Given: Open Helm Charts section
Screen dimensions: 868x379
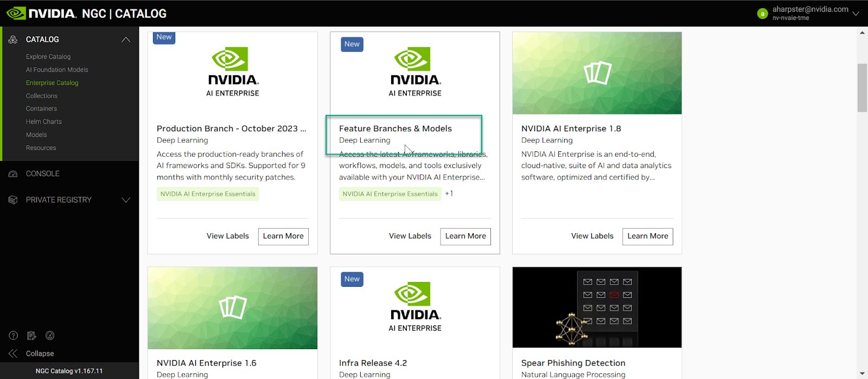Looking at the screenshot, I should click(44, 121).
